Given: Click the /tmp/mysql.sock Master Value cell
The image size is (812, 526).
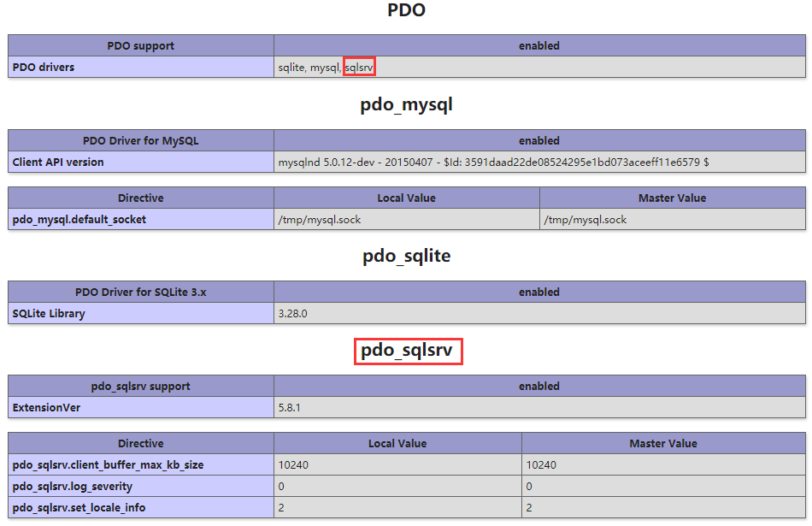Looking at the screenshot, I should click(585, 219).
